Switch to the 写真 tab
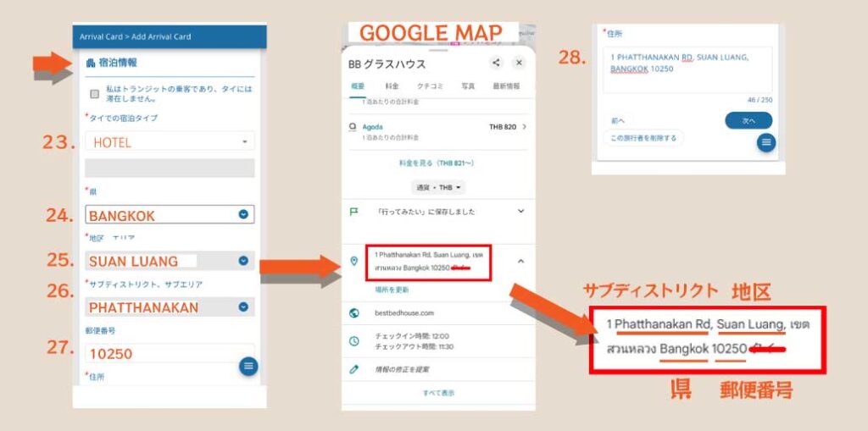868x431 pixels. (x=468, y=86)
